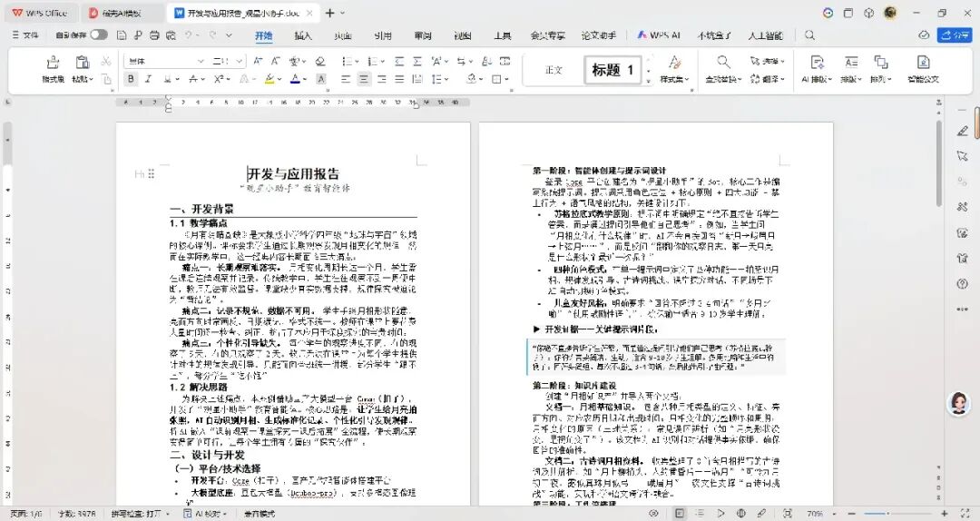Expand bullet list dropdown
The image size is (980, 521).
click(x=357, y=62)
